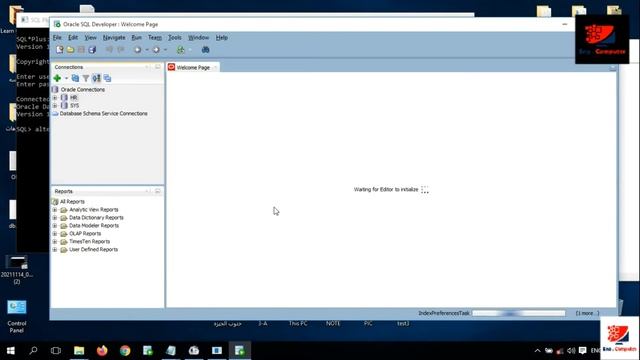Open Task View on the taskbar
The height and width of the screenshot is (360, 640).
(56, 351)
